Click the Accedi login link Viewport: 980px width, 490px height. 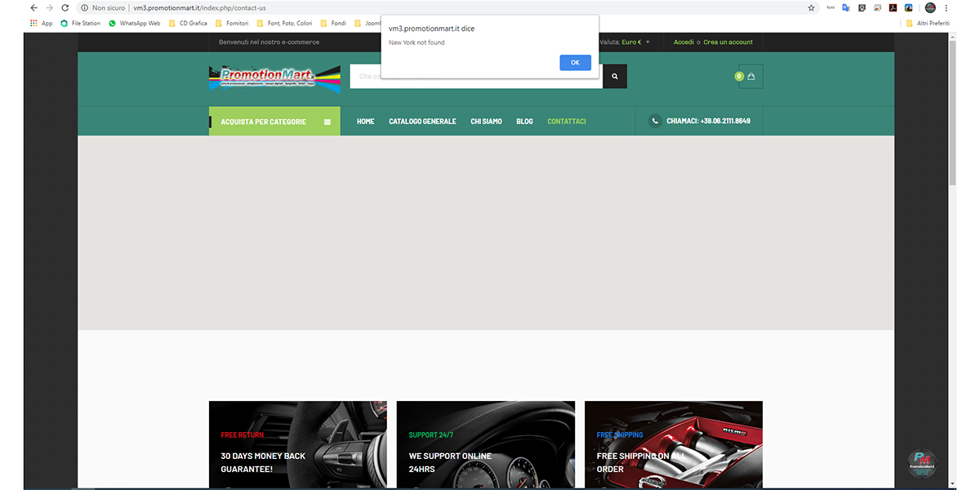click(x=684, y=42)
